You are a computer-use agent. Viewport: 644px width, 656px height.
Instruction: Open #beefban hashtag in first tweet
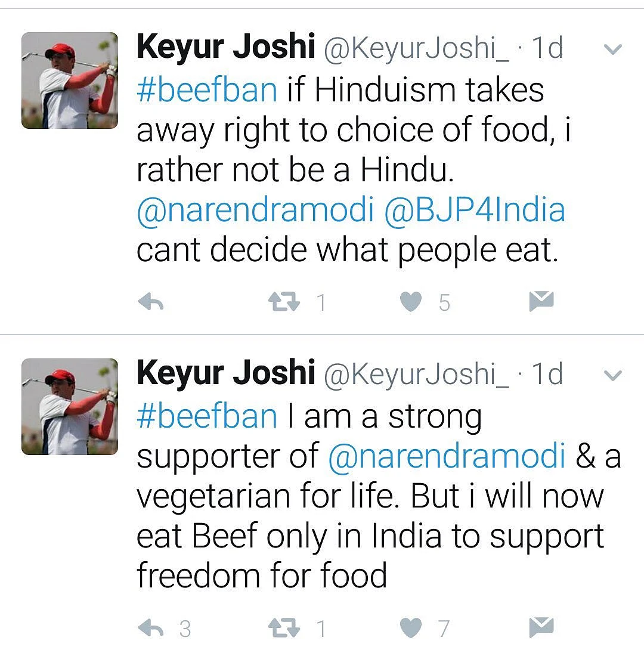[207, 90]
